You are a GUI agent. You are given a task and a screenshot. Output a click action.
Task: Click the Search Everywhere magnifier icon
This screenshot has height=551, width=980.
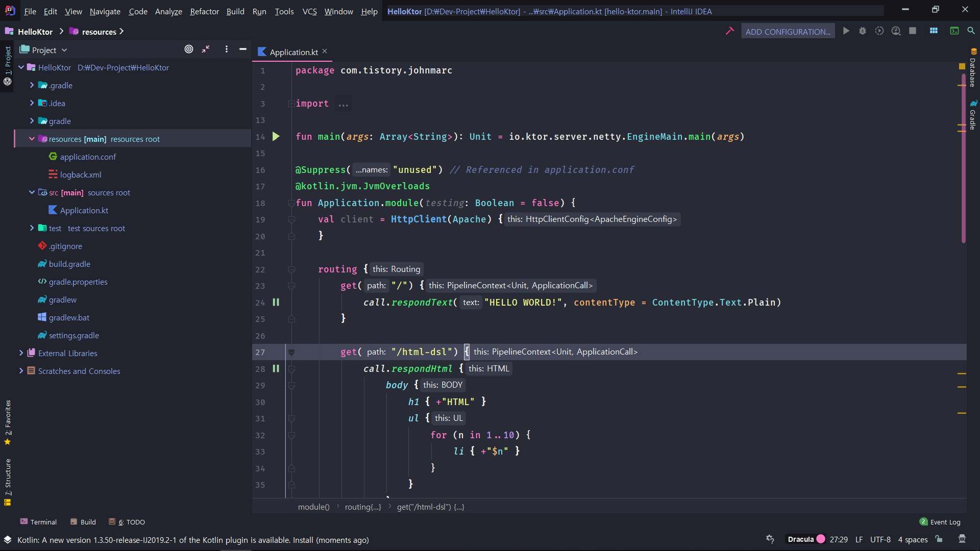click(x=971, y=31)
